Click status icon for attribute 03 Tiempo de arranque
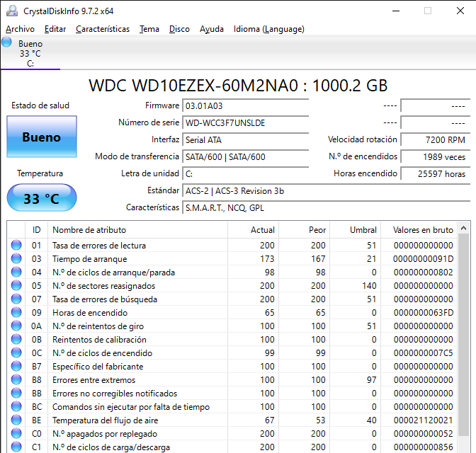This screenshot has height=453, width=476. [x=16, y=258]
